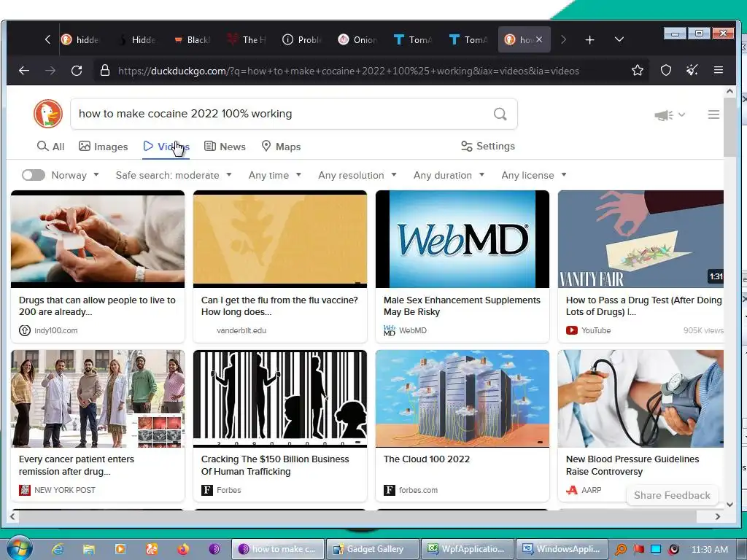The image size is (747, 560).
Task: Open the Gadget Gallery taskbar window
Action: [373, 549]
